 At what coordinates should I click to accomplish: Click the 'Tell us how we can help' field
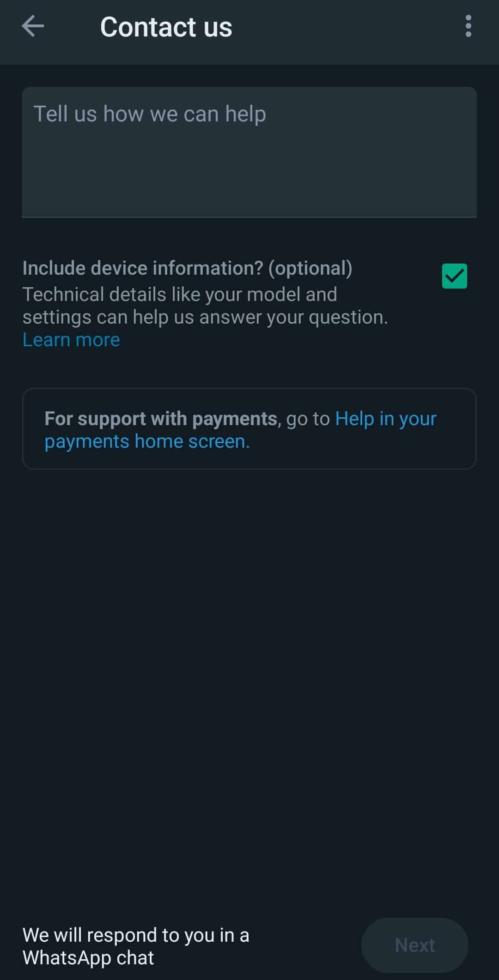(249, 152)
